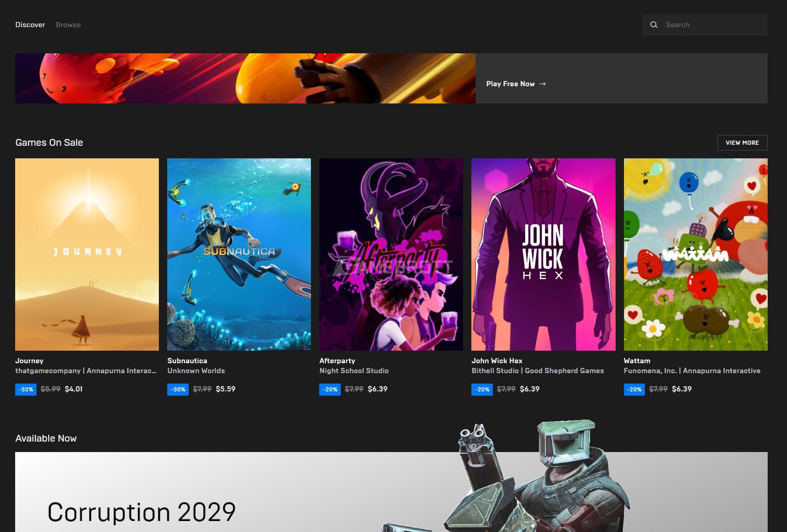Click Subnautica's $5.59 sale price
Screen dimensions: 787x532
coord(226,389)
